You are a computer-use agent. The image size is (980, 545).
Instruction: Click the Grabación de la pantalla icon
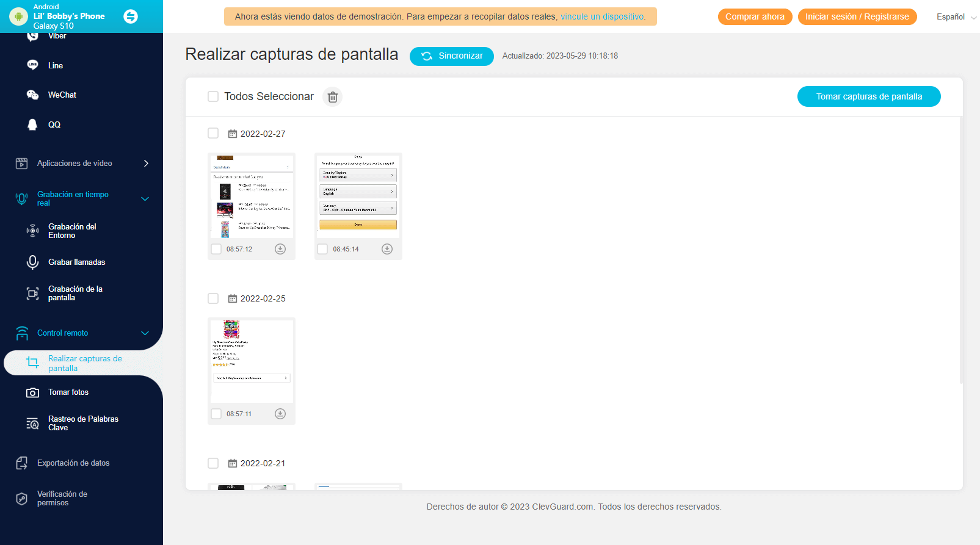33,294
